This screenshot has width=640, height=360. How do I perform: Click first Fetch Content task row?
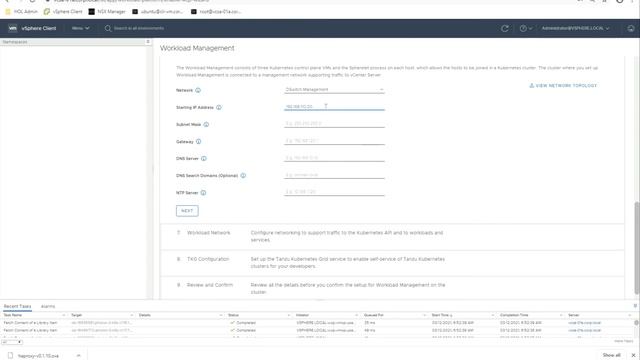(317, 322)
